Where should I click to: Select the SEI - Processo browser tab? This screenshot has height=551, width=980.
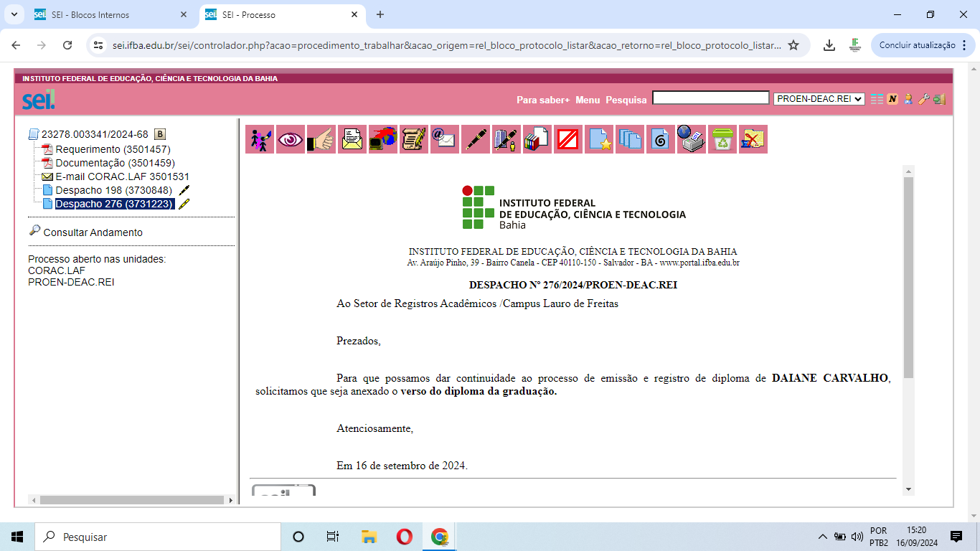282,14
